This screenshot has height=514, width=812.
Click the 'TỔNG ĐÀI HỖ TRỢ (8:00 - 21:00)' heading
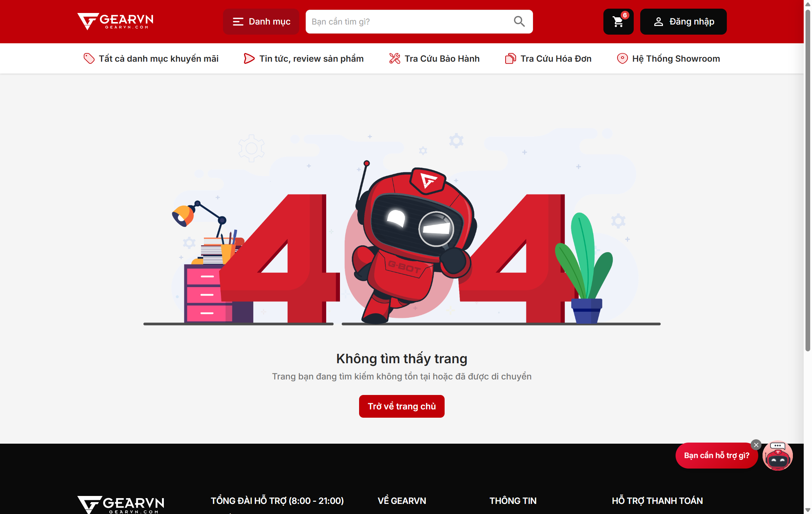[x=277, y=501]
